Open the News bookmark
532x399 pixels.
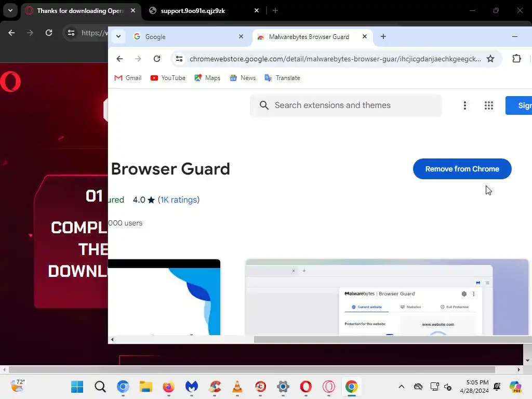pos(243,78)
